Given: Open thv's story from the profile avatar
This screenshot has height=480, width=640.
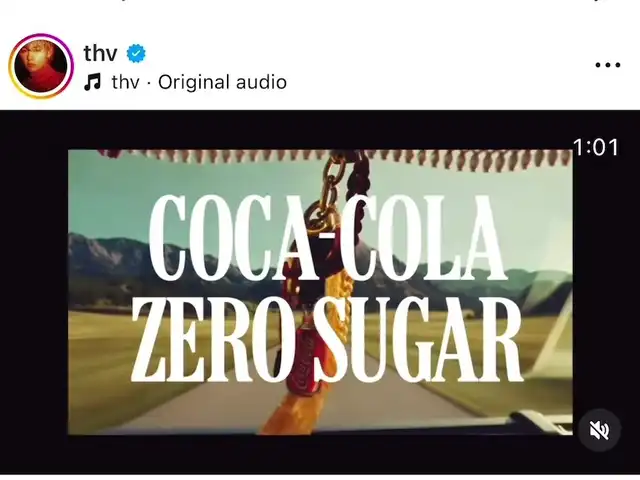Looking at the screenshot, I should (x=41, y=67).
